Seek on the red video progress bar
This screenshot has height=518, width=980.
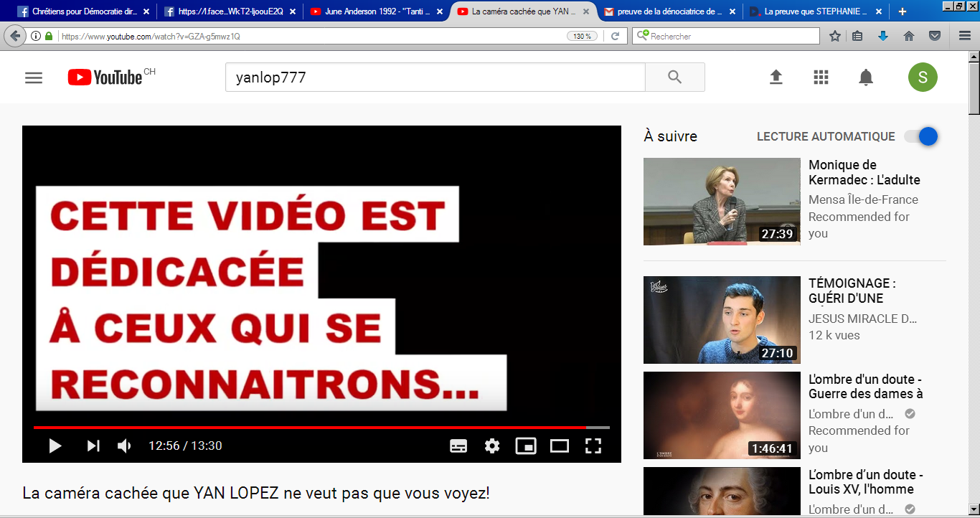[x=321, y=428]
